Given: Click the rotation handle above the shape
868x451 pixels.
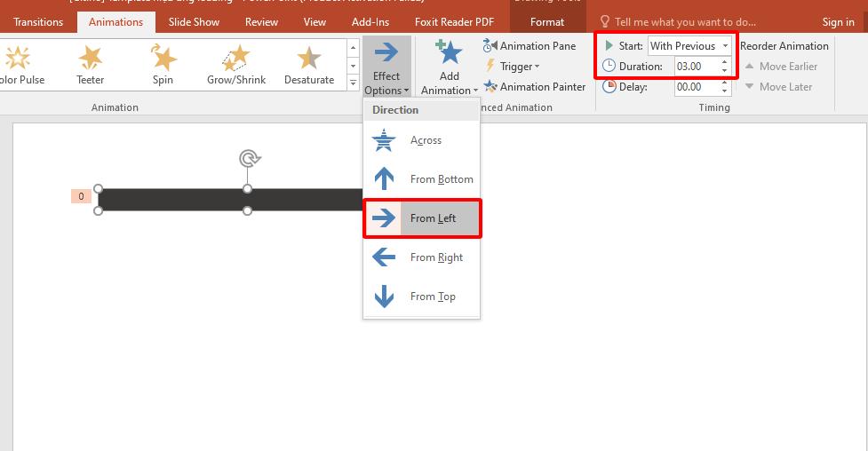Looking at the screenshot, I should coord(251,159).
